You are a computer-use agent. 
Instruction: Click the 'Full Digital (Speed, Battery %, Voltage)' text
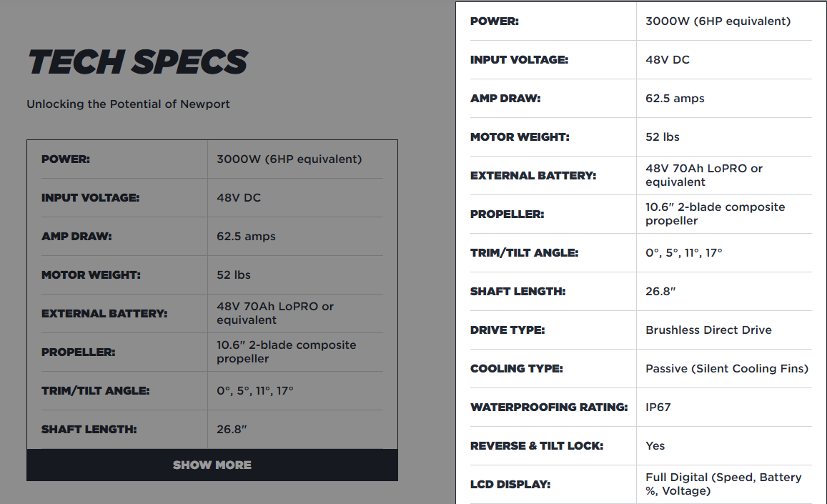point(723,484)
